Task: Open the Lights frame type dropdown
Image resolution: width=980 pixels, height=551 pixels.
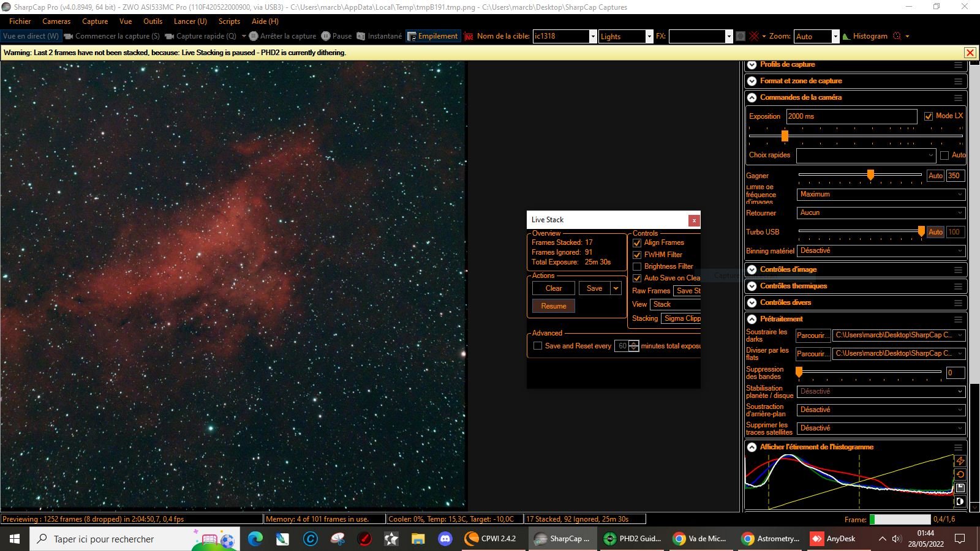Action: 649,37
